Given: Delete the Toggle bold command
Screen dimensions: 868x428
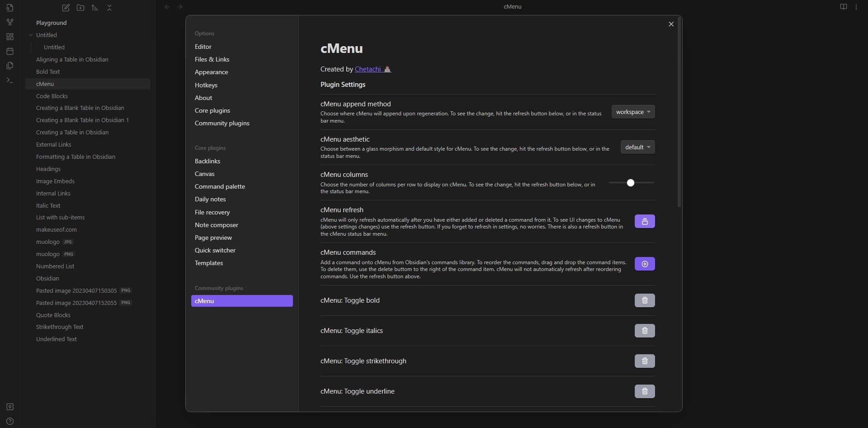Looking at the screenshot, I should point(645,300).
